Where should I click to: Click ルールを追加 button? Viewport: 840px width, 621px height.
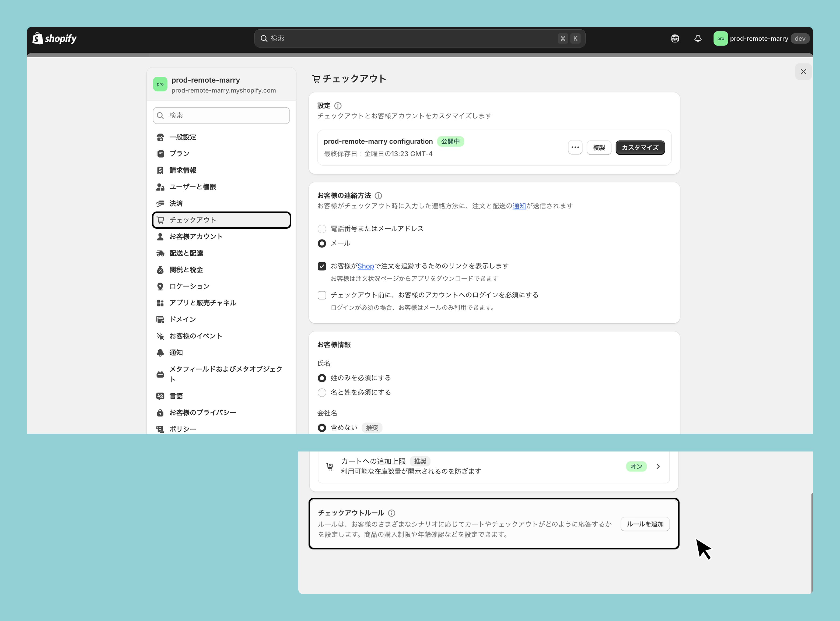point(645,524)
